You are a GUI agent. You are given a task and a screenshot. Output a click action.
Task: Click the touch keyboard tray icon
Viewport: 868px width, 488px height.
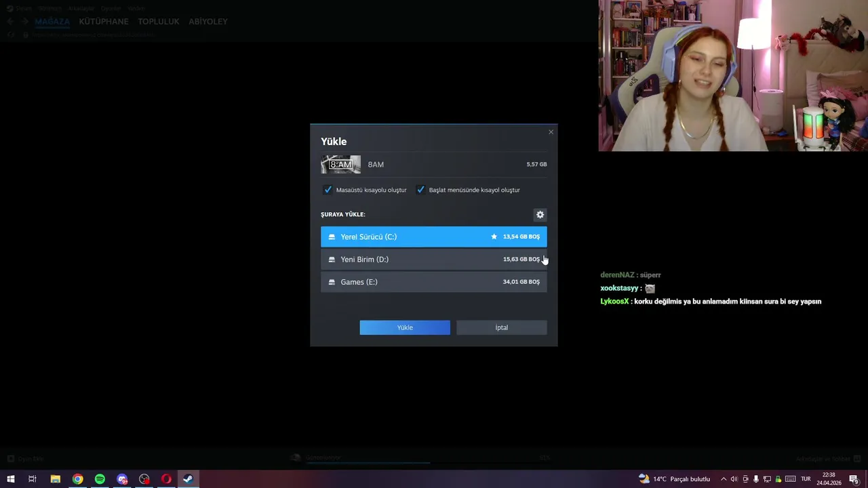click(x=791, y=479)
